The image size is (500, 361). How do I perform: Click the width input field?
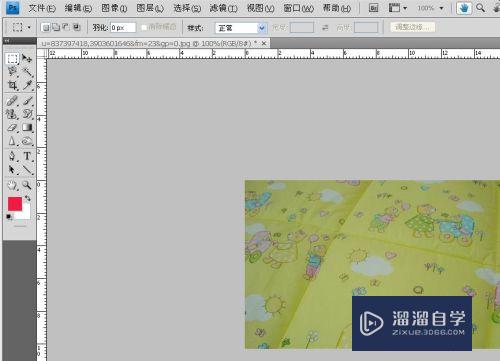(302, 28)
